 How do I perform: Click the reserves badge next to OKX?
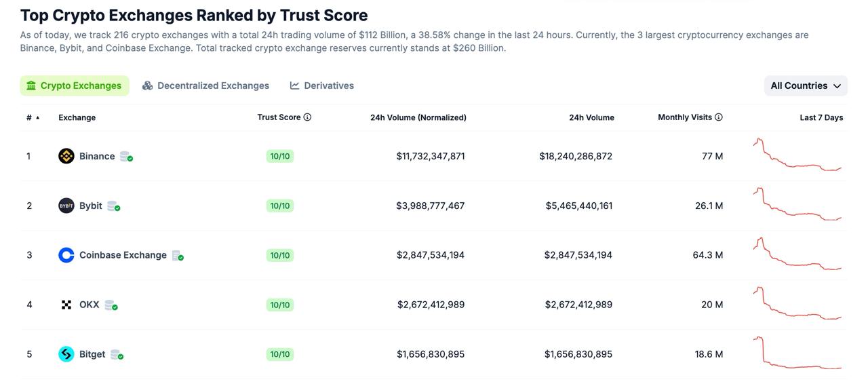point(111,305)
